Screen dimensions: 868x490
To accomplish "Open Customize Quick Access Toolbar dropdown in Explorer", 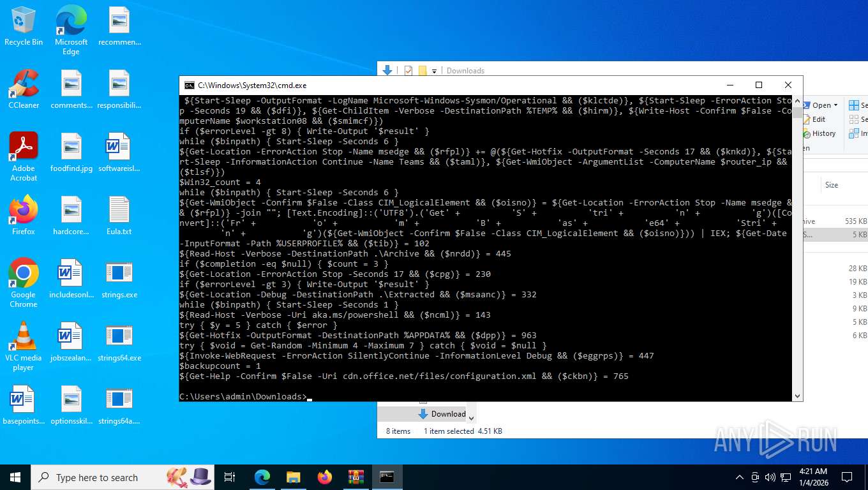I will (x=434, y=71).
